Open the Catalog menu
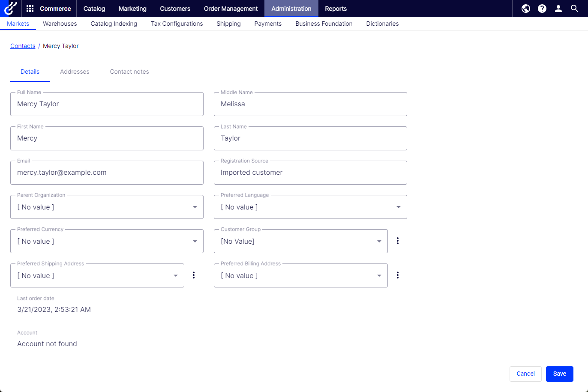The width and height of the screenshot is (588, 392). (94, 9)
